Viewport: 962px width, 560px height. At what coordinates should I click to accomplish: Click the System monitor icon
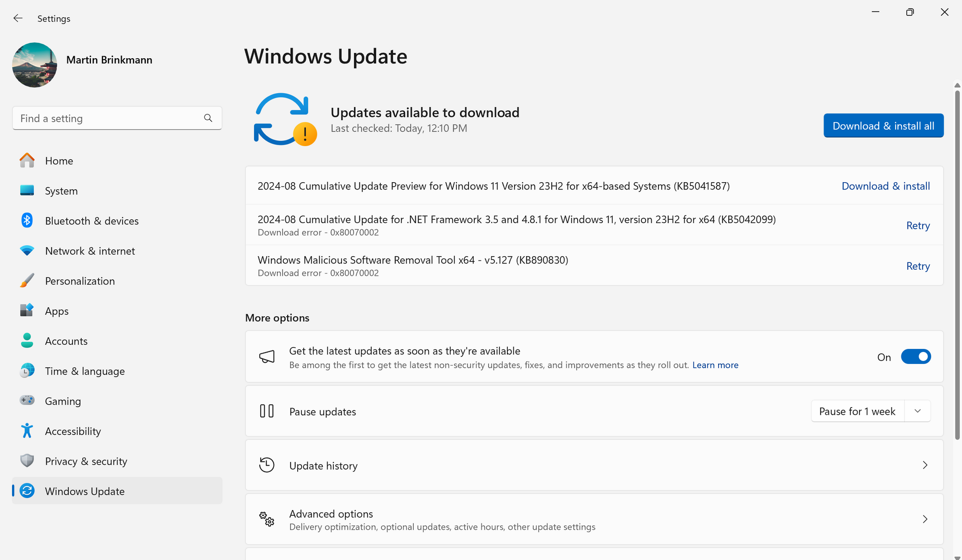click(27, 190)
